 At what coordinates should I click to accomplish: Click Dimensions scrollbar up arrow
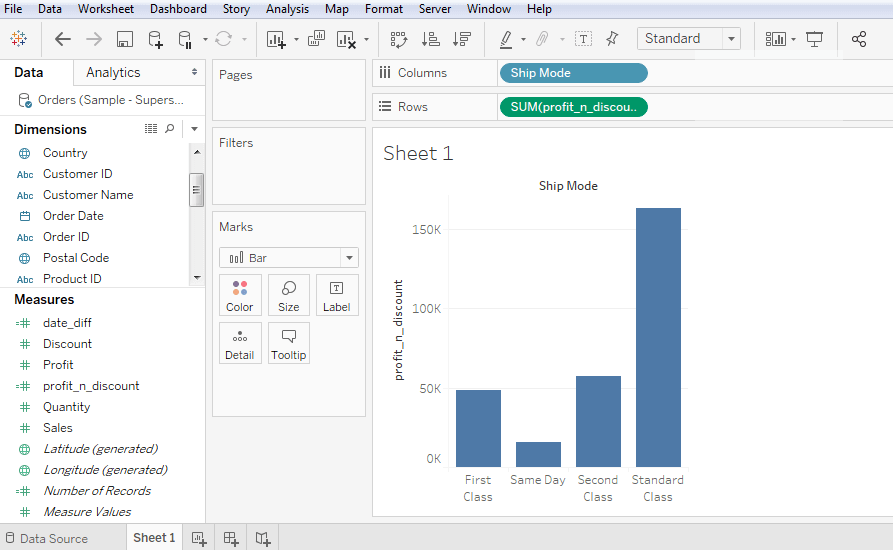tap(197, 152)
